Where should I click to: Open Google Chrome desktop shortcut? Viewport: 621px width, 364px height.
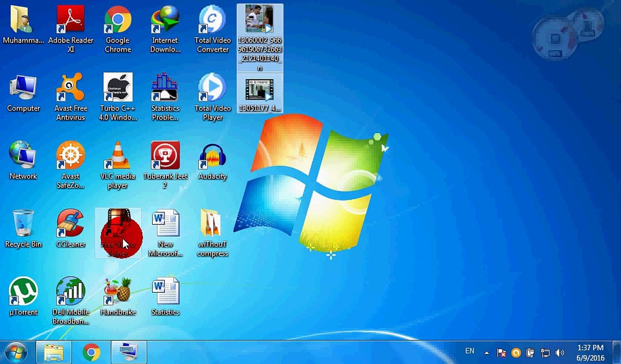(x=118, y=29)
